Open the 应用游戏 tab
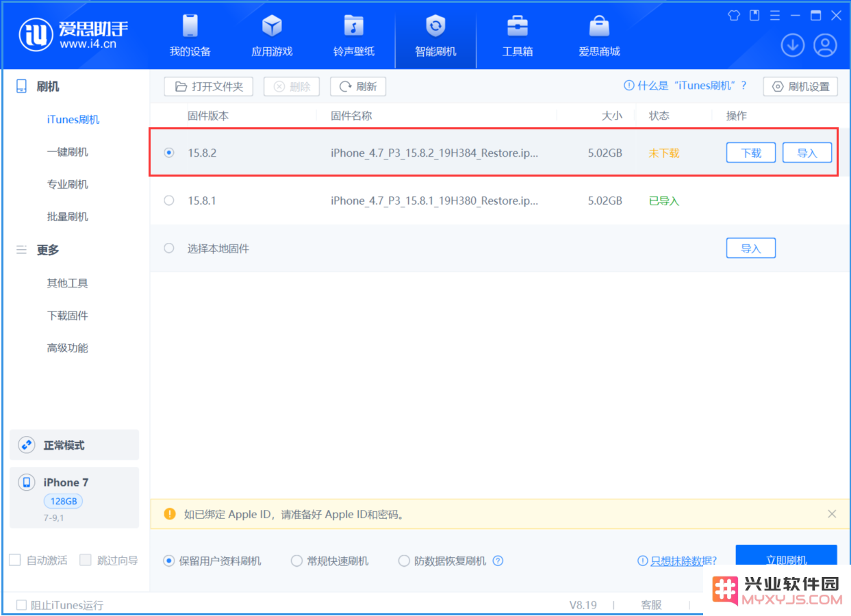The image size is (851, 616). click(272, 36)
